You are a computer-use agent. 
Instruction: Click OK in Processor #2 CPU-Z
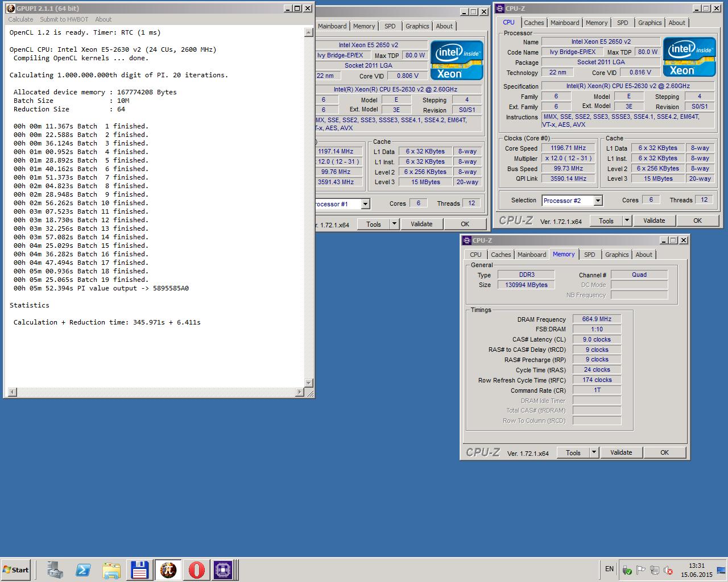[697, 221]
